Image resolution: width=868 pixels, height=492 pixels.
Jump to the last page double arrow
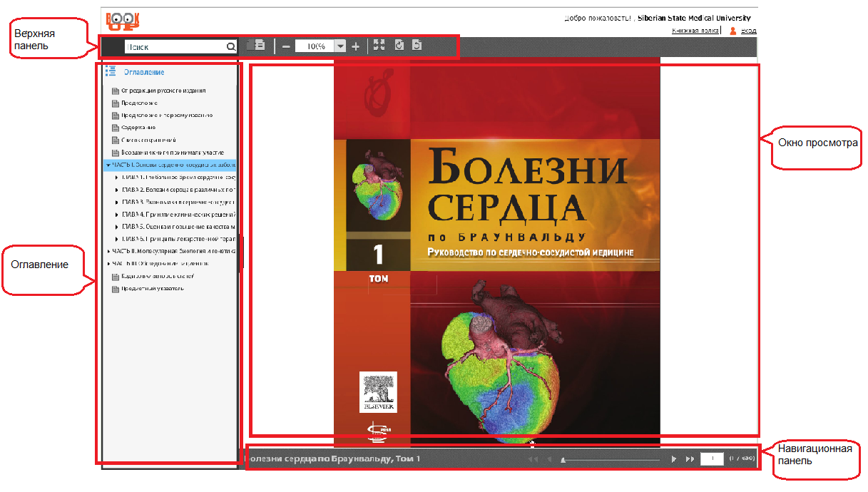(690, 459)
